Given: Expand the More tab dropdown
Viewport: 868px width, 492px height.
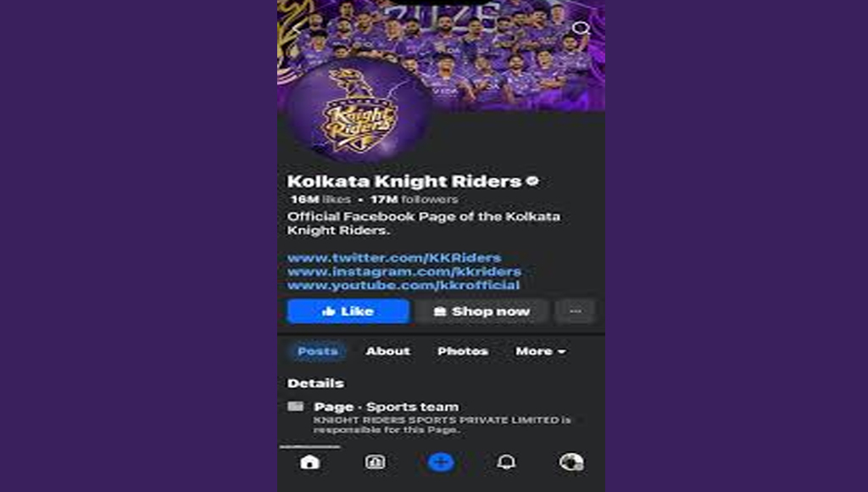Looking at the screenshot, I should pyautogui.click(x=540, y=351).
